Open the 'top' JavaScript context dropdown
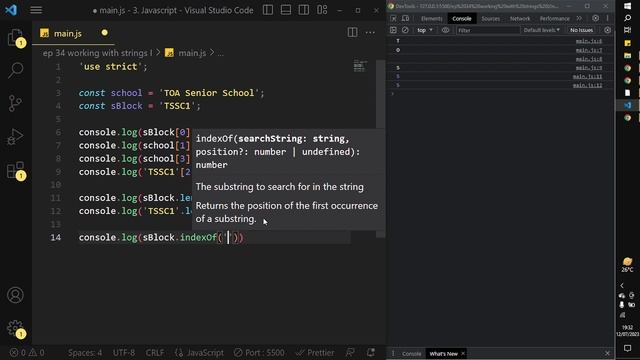Image resolution: width=640 pixels, height=360 pixels. (425, 30)
